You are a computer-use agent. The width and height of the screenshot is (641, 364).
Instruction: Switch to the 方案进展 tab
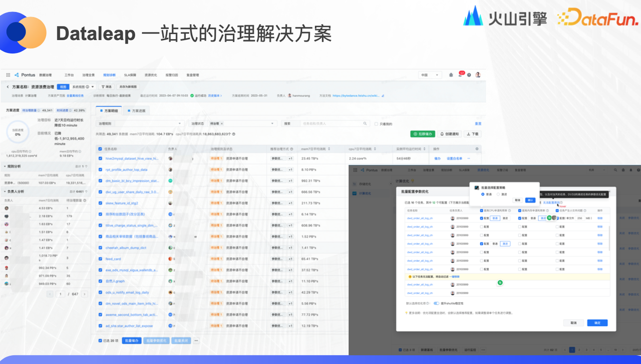[x=137, y=110]
